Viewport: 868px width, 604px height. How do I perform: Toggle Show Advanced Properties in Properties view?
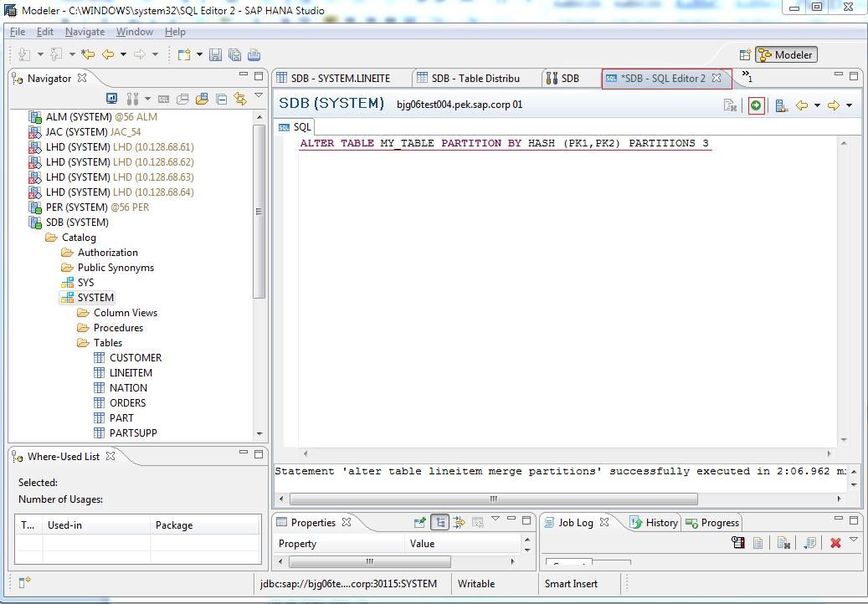click(x=459, y=522)
